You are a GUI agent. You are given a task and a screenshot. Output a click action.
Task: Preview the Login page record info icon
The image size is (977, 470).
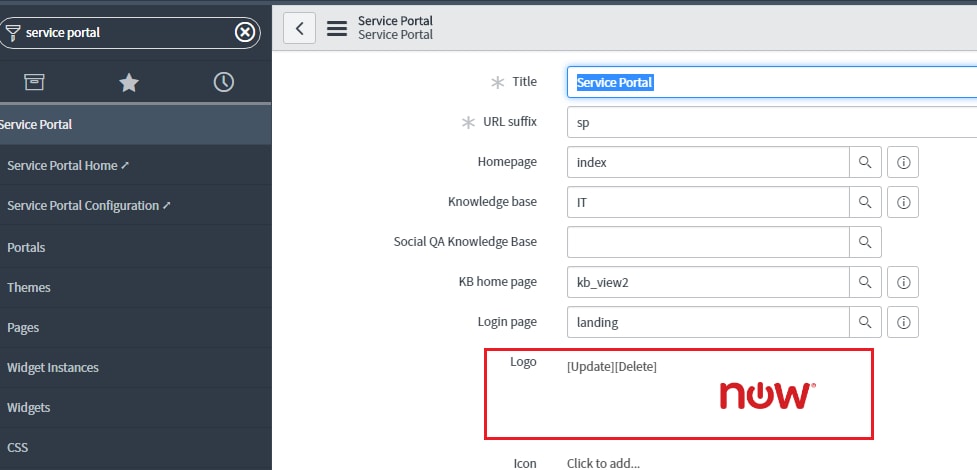pyautogui.click(x=903, y=322)
